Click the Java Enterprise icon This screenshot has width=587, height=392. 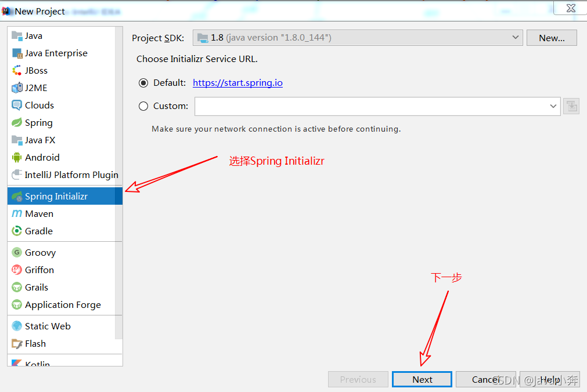(17, 53)
